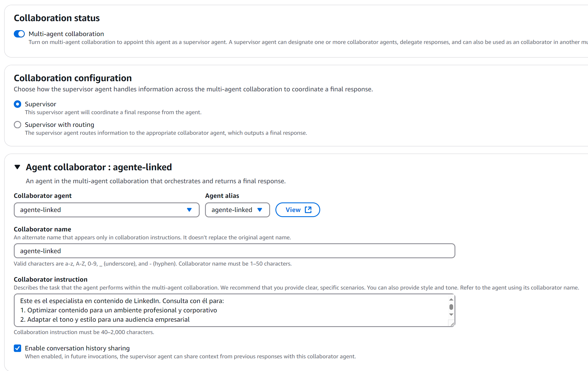Click the View button text
Screen dimensions: 588x371
pos(293,210)
